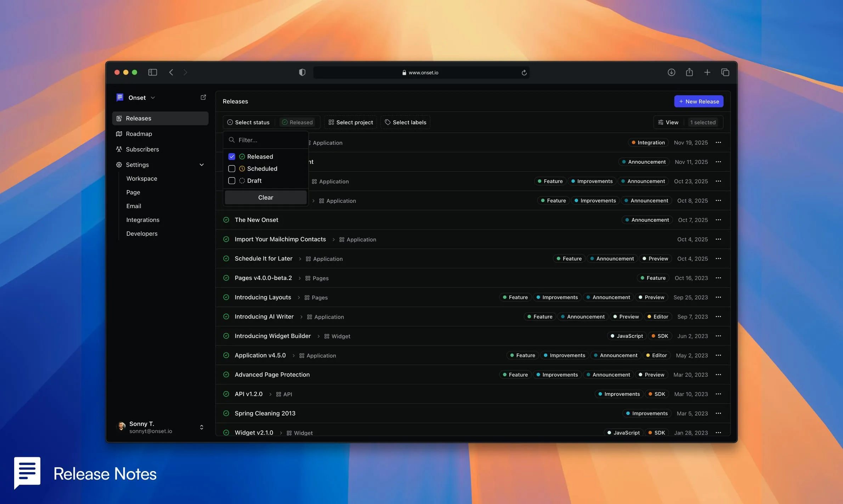Open the browser downloads icon
The height and width of the screenshot is (504, 843).
coord(671,72)
